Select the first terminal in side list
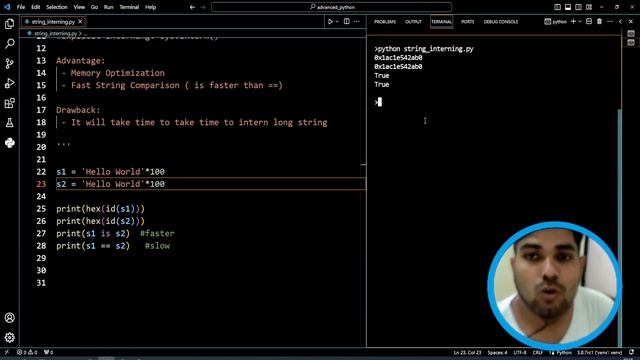The height and width of the screenshot is (360, 640). pyautogui.click(x=631, y=33)
